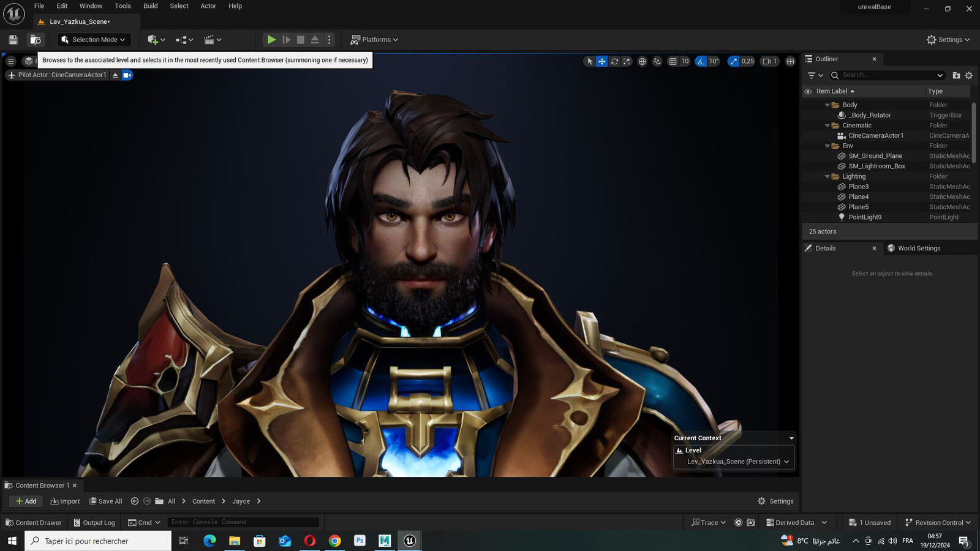Open the Window menu
980x551 pixels.
pyautogui.click(x=91, y=6)
